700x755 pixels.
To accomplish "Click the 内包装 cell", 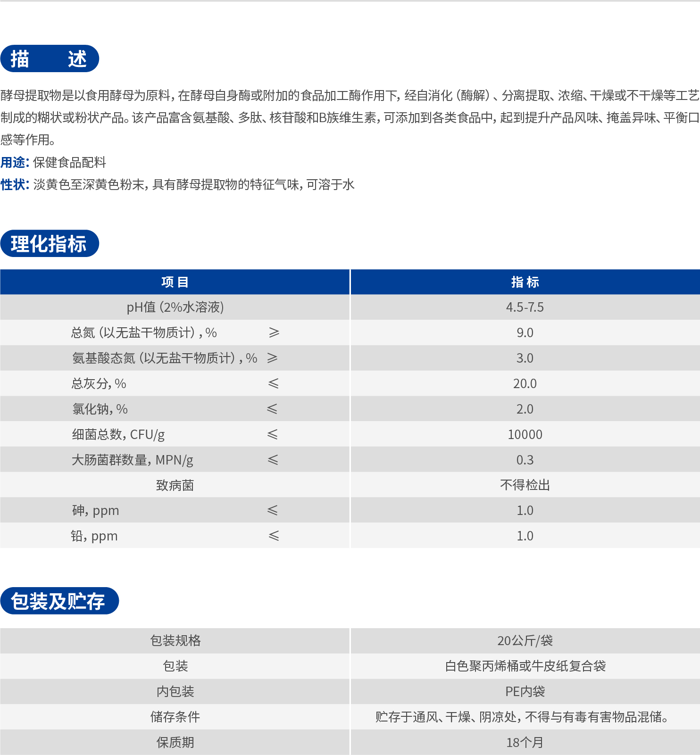I will (x=175, y=691).
